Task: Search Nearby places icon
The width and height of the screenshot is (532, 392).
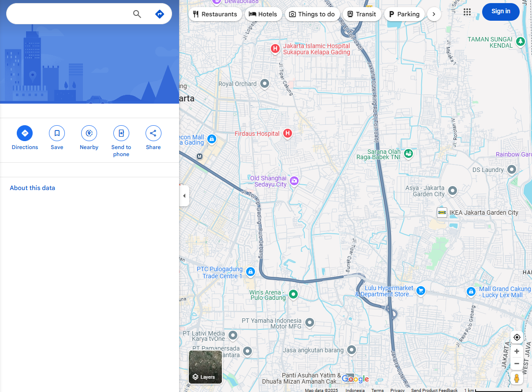Action: tap(89, 133)
